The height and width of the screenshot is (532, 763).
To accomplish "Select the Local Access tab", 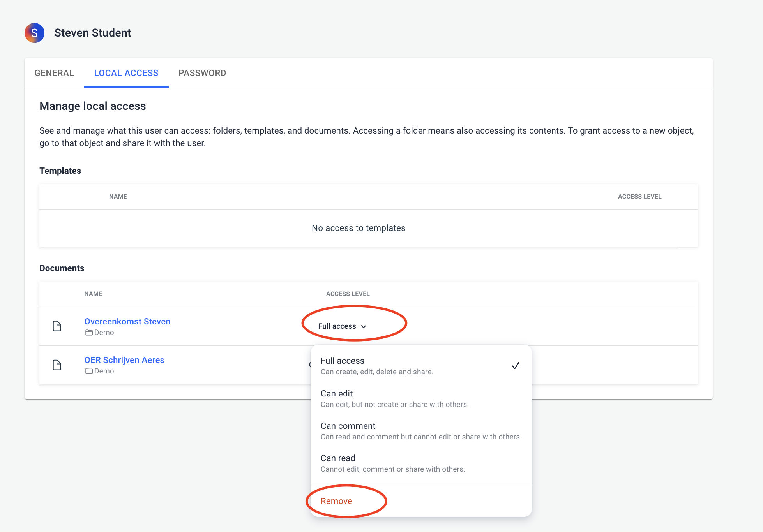I will 126,73.
